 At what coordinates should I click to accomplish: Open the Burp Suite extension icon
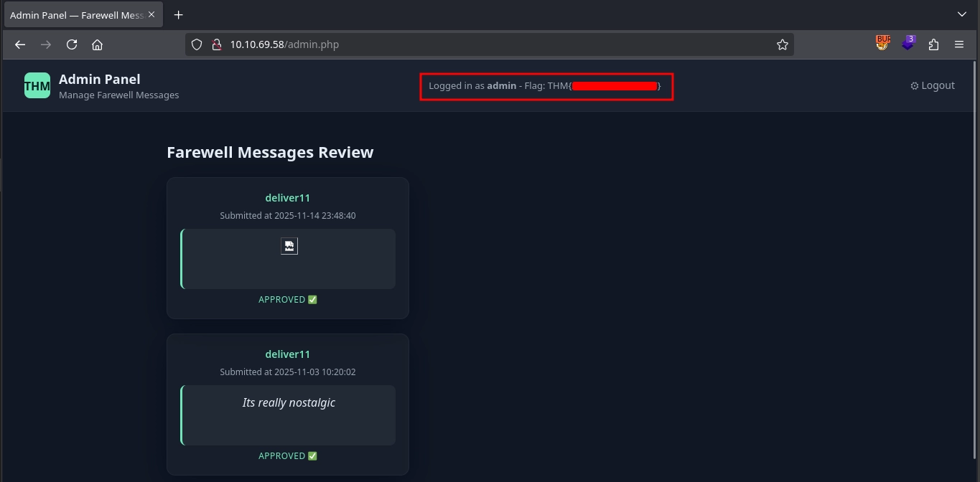[882, 44]
